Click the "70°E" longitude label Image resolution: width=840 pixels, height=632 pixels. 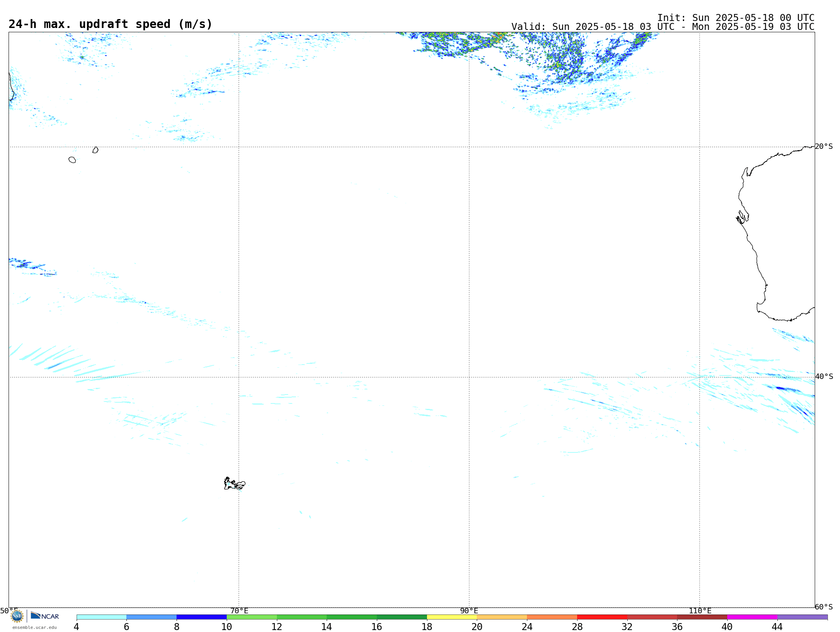(x=239, y=611)
